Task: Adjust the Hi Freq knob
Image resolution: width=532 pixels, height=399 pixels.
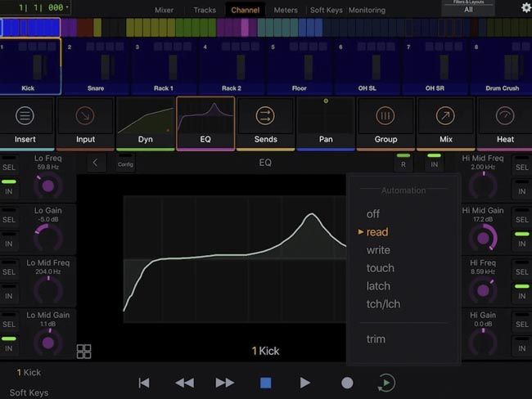Action: [x=483, y=290]
